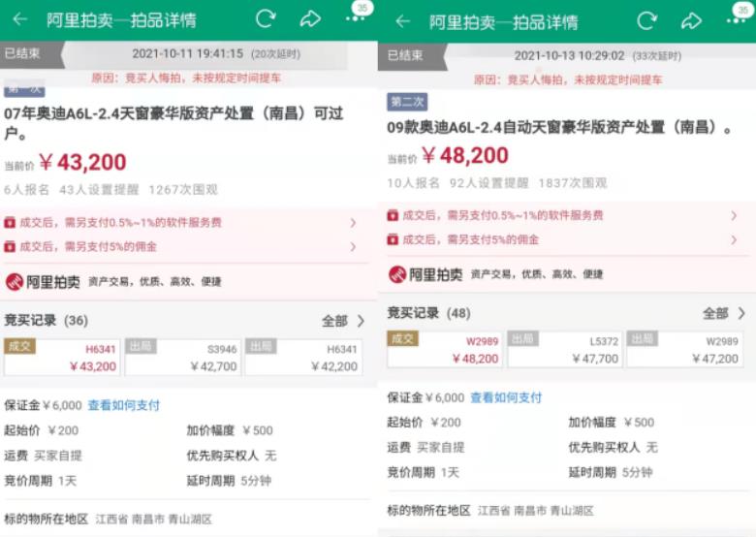Expand 5% commission notice on right page
756x537 pixels.
point(734,239)
